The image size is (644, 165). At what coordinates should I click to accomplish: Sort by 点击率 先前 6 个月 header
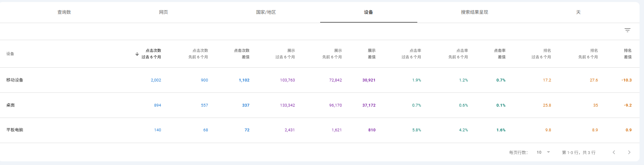pos(458,54)
